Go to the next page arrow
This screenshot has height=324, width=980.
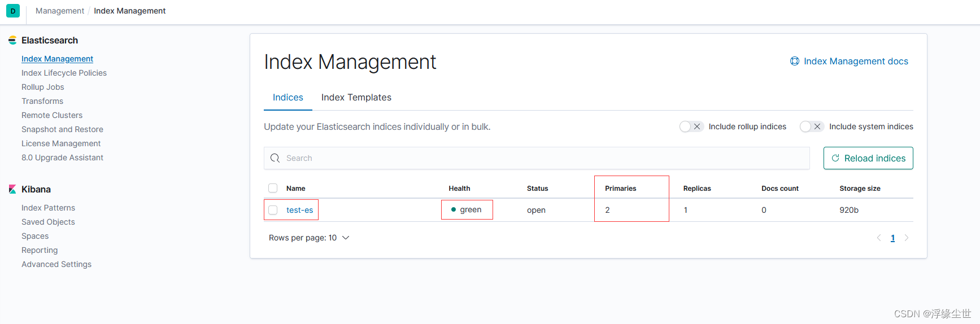(x=907, y=238)
